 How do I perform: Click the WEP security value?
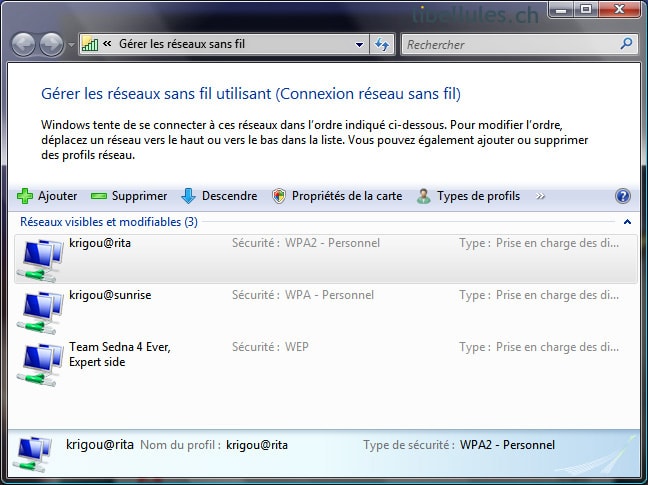tap(297, 347)
